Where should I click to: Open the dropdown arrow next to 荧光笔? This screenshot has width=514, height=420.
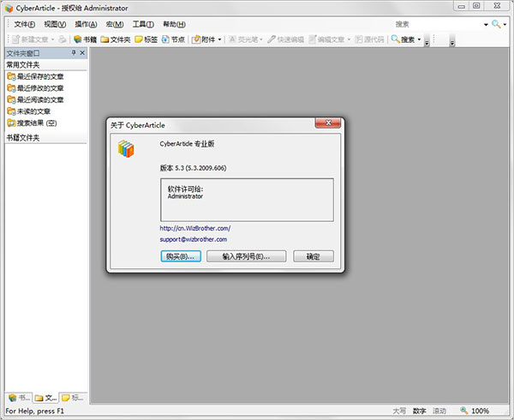[x=261, y=39]
